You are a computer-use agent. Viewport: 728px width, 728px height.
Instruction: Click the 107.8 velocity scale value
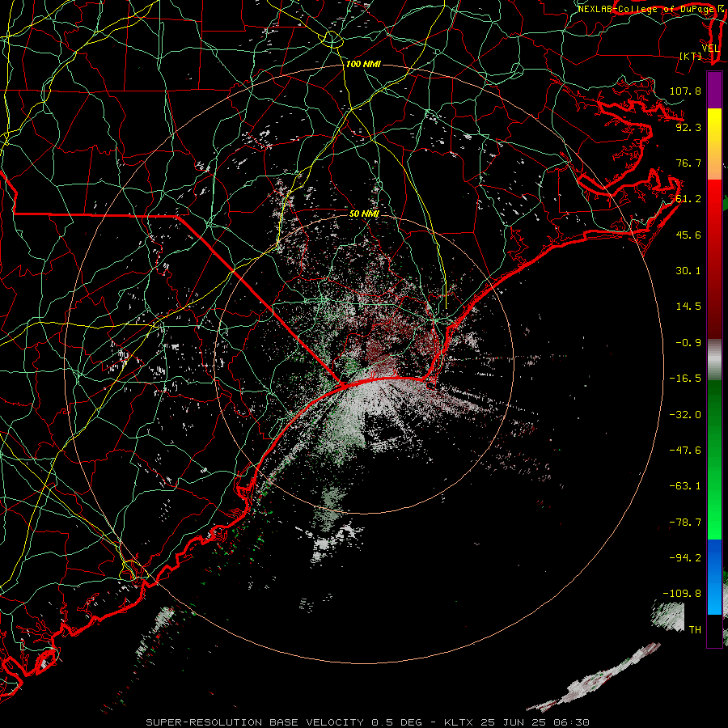click(x=685, y=91)
